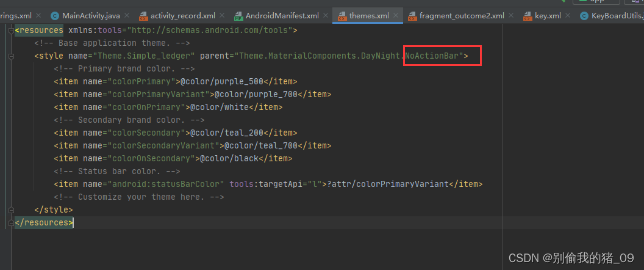This screenshot has height=270, width=644.
Task: Click the XML icon on fragment_outcome2.xml tab
Action: pyautogui.click(x=412, y=16)
